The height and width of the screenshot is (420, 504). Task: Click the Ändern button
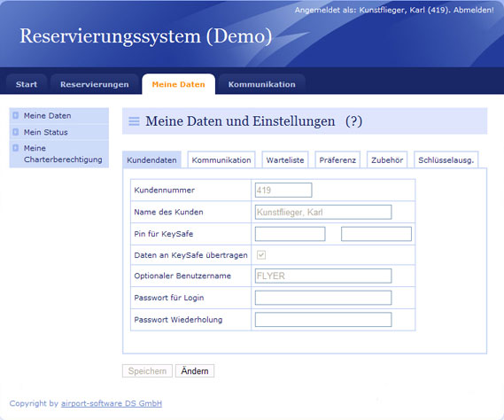pos(195,370)
